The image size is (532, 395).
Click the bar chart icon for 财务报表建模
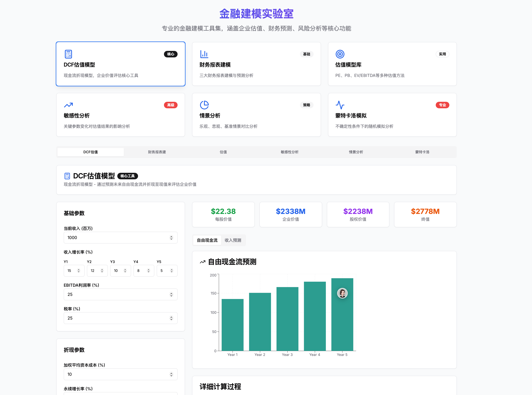pos(204,54)
